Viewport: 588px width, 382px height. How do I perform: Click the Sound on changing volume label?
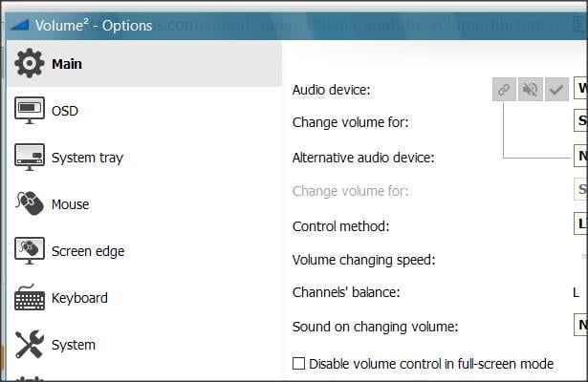[x=376, y=327]
